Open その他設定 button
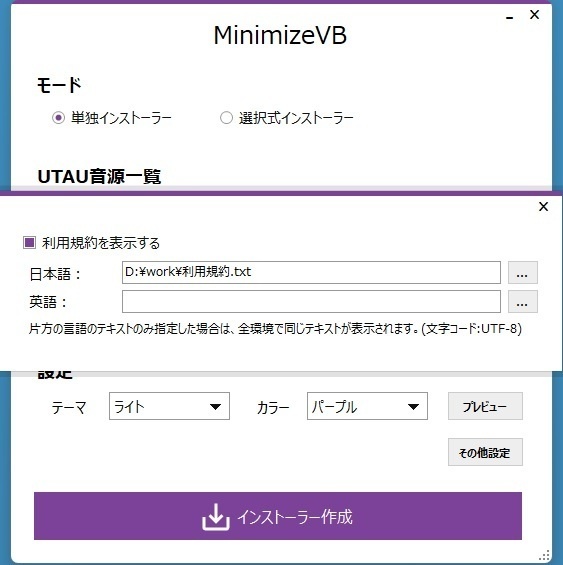 [485, 452]
